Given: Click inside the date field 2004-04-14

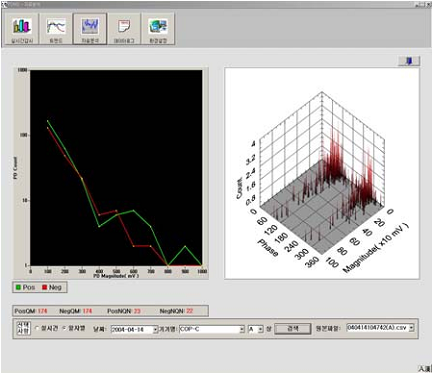Looking at the screenshot, I should pos(132,329).
